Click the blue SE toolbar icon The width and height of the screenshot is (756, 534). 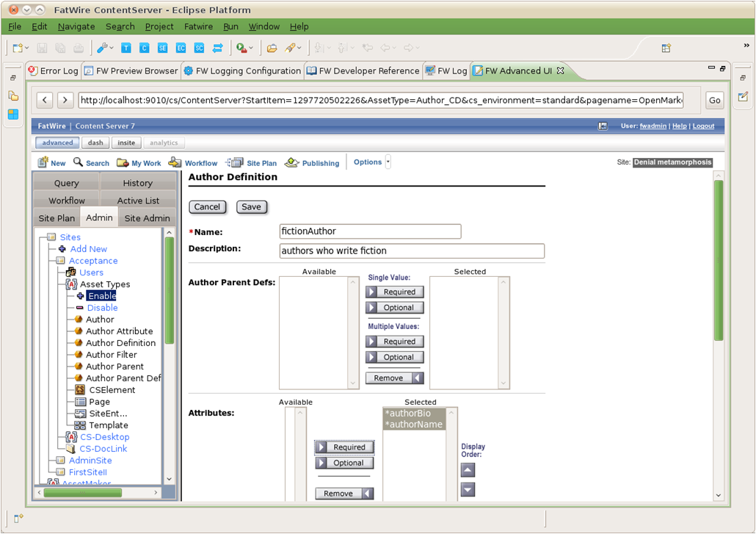pyautogui.click(x=162, y=48)
